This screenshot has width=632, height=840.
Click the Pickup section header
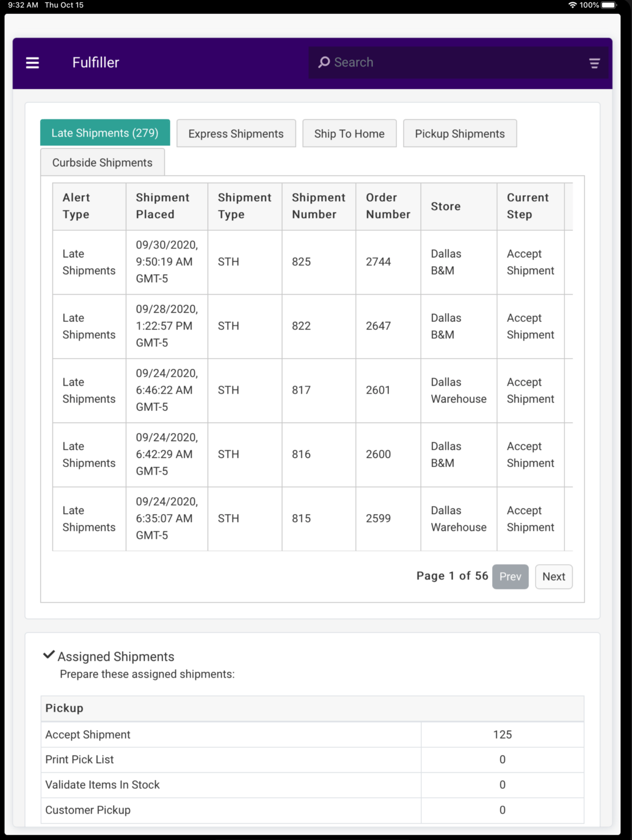point(313,709)
